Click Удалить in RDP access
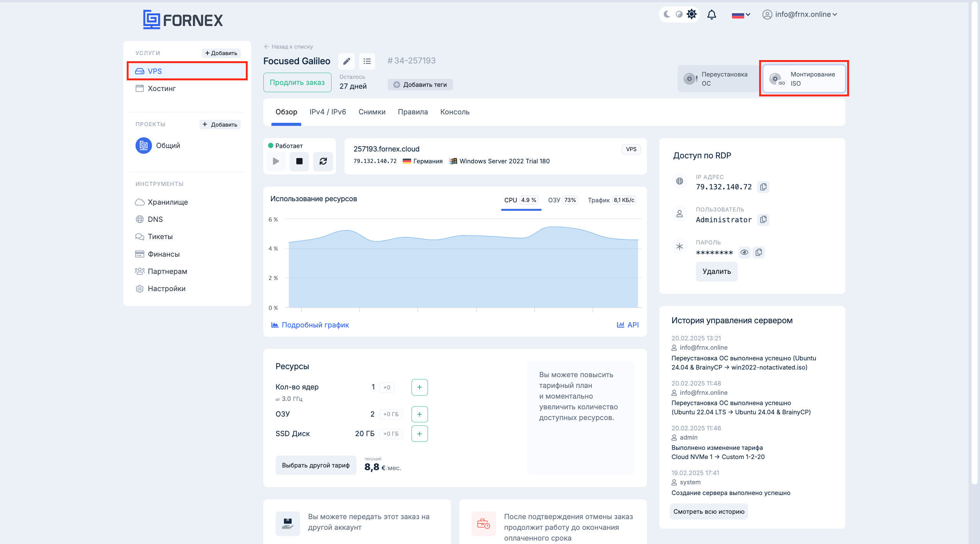 pos(717,272)
